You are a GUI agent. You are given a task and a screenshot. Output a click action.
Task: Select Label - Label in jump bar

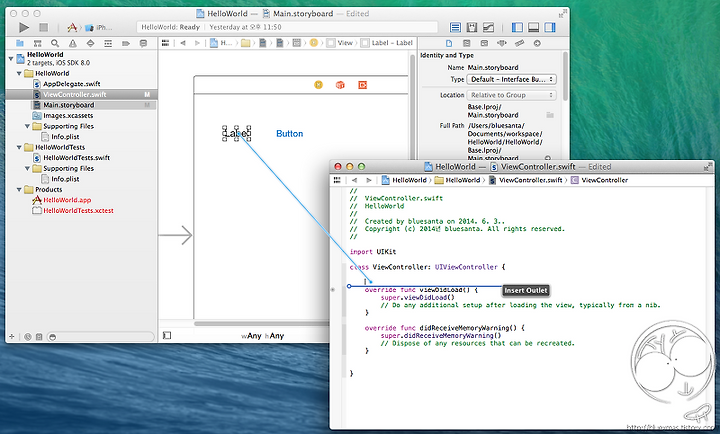[x=387, y=43]
